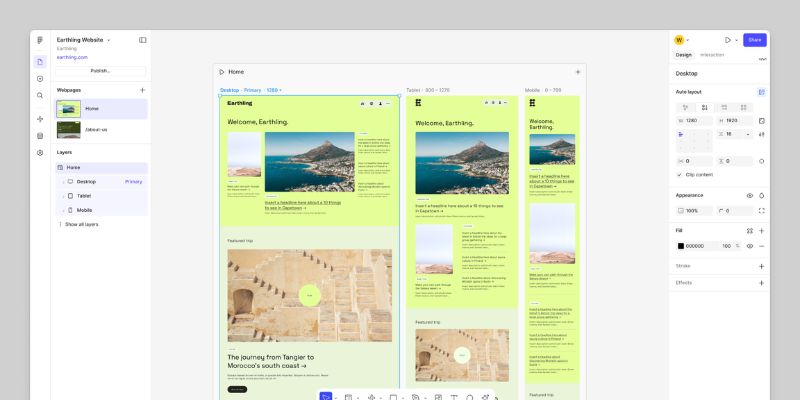The width and height of the screenshot is (800, 400).
Task: Switch to the Interaction tab
Action: [x=712, y=55]
